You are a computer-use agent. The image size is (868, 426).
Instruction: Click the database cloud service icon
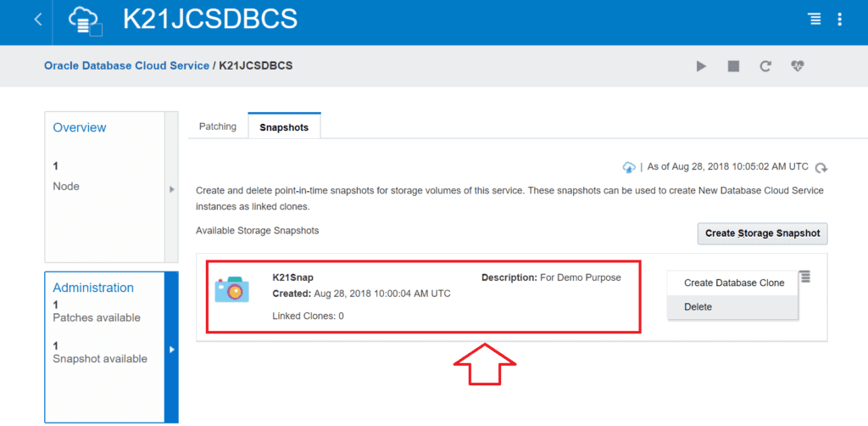coord(86,22)
